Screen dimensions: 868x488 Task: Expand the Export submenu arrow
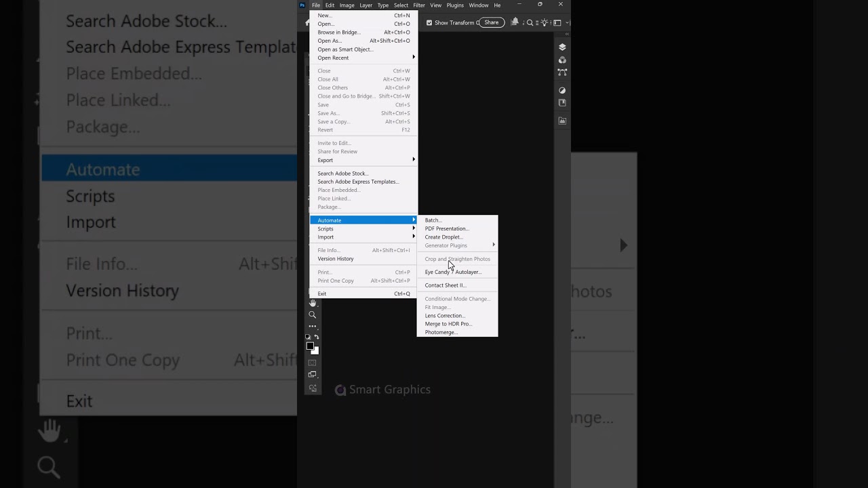[x=414, y=160]
